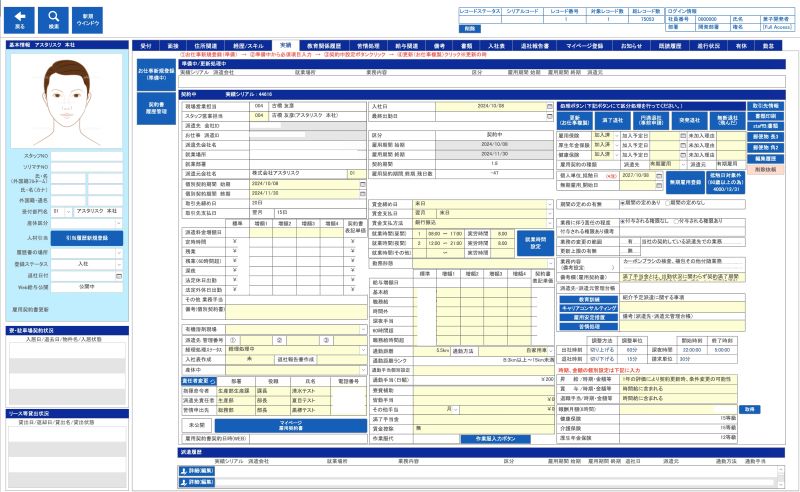This screenshot has width=800, height=492.
Task: Expand the 健康保険 加入済 dropdown
Action: pos(616,155)
